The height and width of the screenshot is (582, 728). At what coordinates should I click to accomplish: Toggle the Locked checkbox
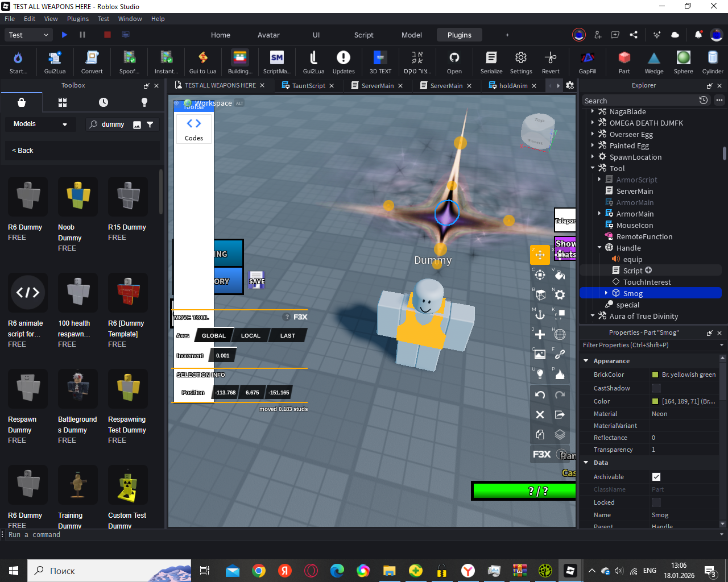pyautogui.click(x=656, y=502)
